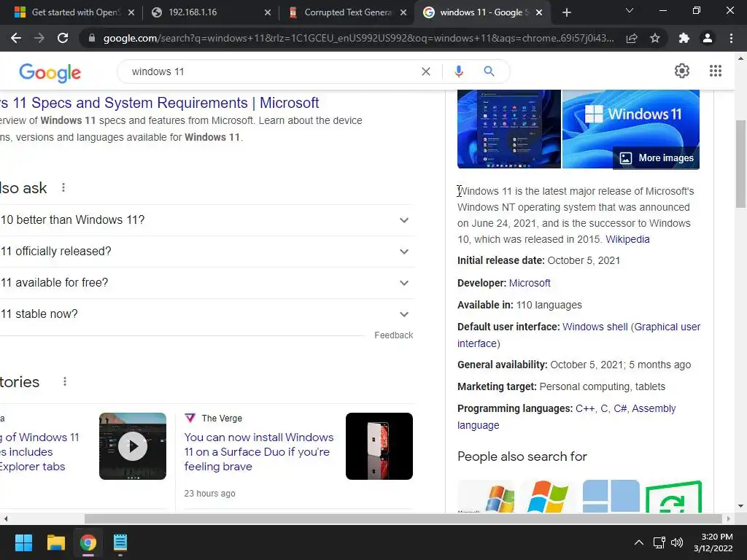The width and height of the screenshot is (747, 560).
Task: Start voice search with the microphone
Action: click(x=458, y=71)
